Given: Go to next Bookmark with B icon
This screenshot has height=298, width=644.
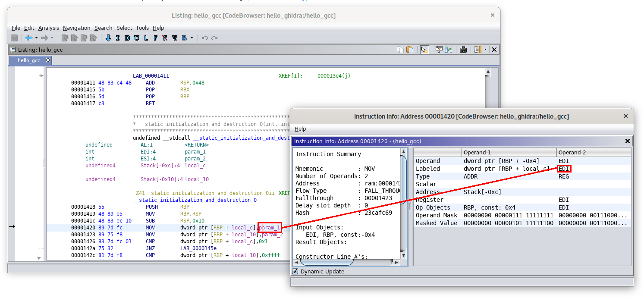Looking at the screenshot, I should (x=184, y=38).
